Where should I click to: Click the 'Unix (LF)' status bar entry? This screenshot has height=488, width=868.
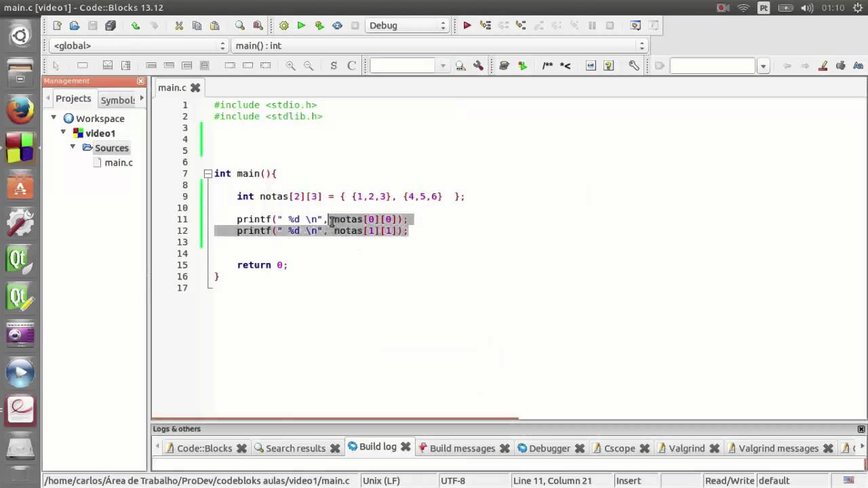coord(381,481)
